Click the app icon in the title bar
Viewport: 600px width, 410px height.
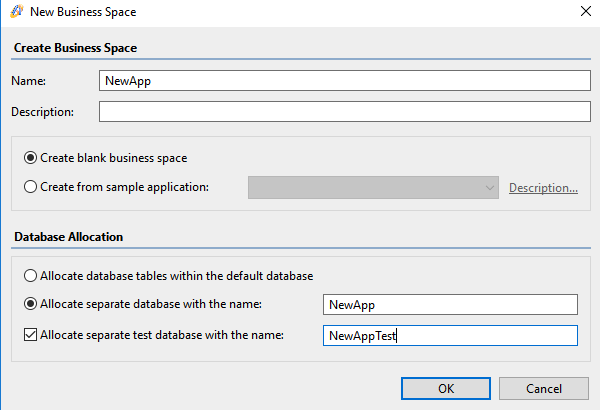pos(17,11)
